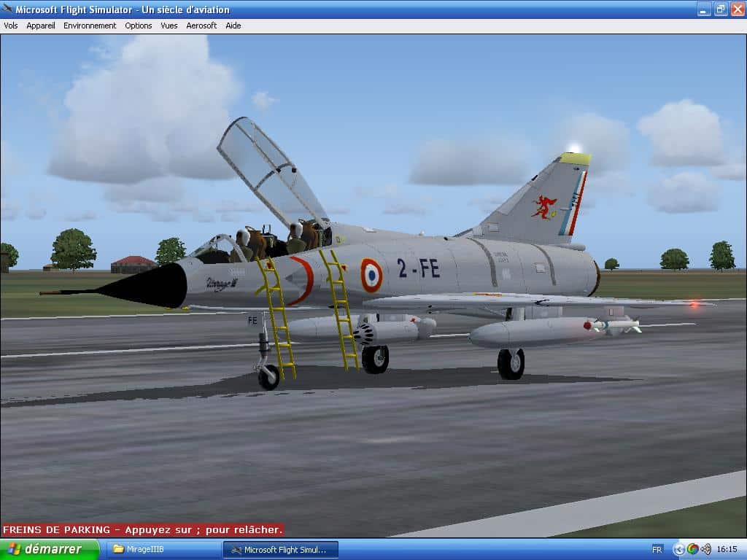Open the Aide menu
Viewport: 747px width, 560px height.
pos(233,26)
